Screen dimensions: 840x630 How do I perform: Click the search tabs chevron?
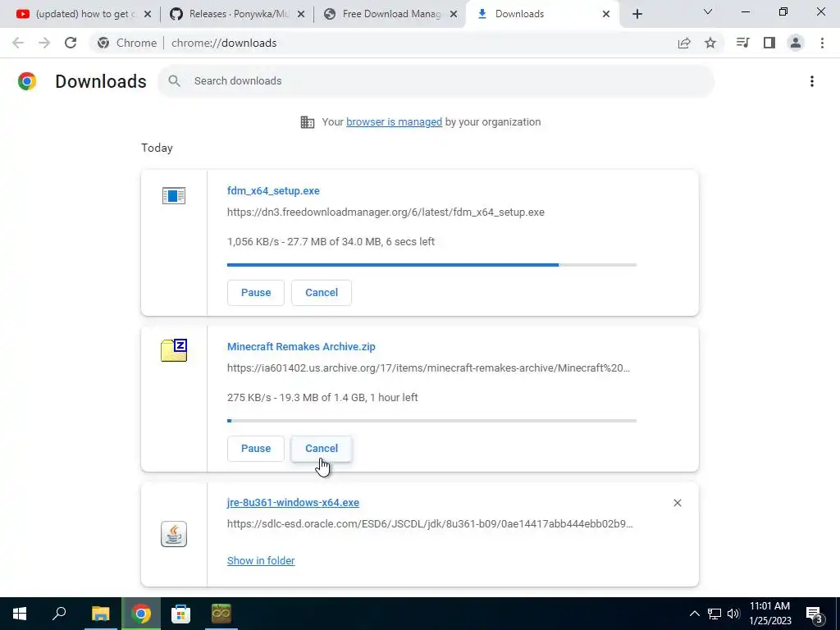click(708, 11)
